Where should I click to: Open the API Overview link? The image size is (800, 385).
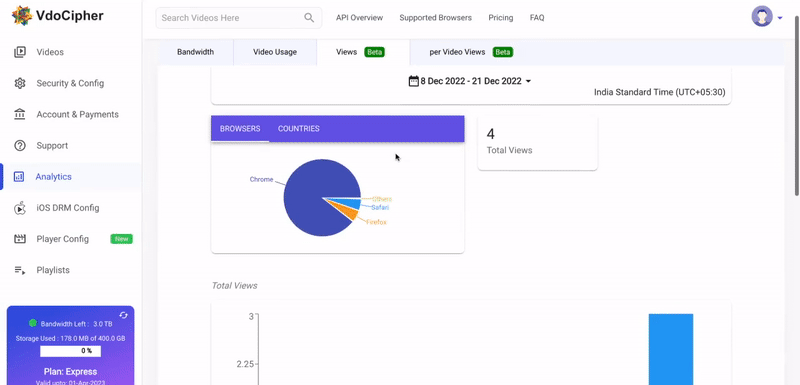(x=359, y=18)
